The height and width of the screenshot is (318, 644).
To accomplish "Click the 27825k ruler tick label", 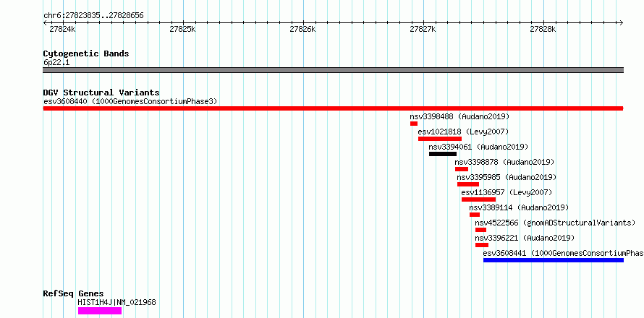I will (183, 29).
